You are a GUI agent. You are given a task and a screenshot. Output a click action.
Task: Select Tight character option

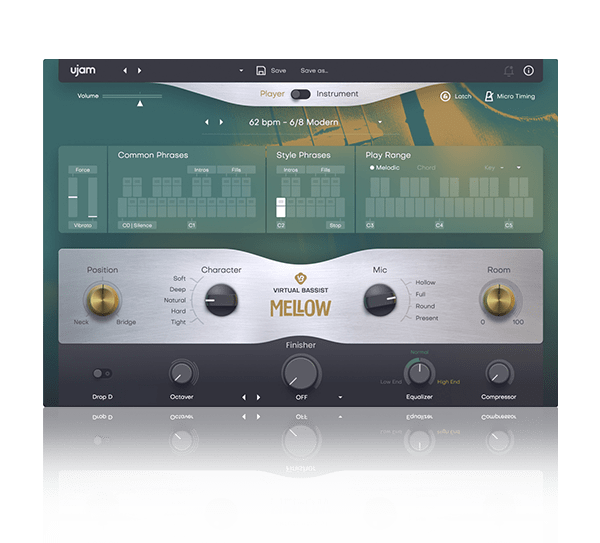178,322
